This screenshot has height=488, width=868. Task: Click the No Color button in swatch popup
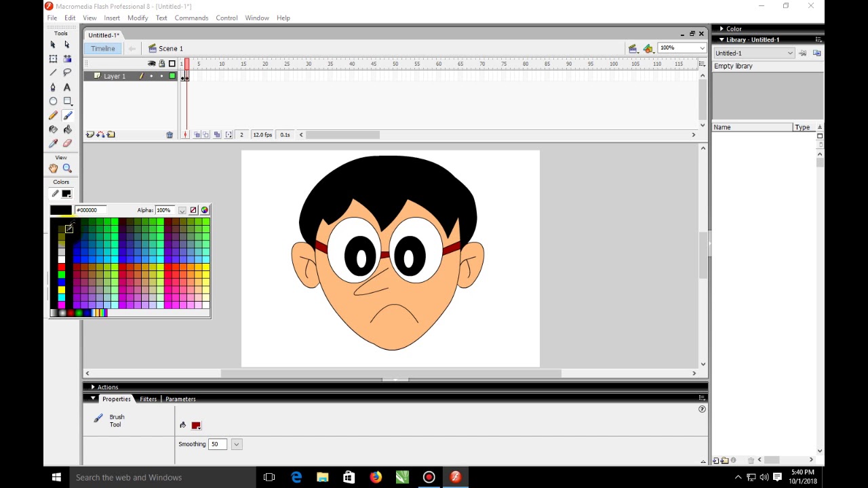(x=193, y=210)
